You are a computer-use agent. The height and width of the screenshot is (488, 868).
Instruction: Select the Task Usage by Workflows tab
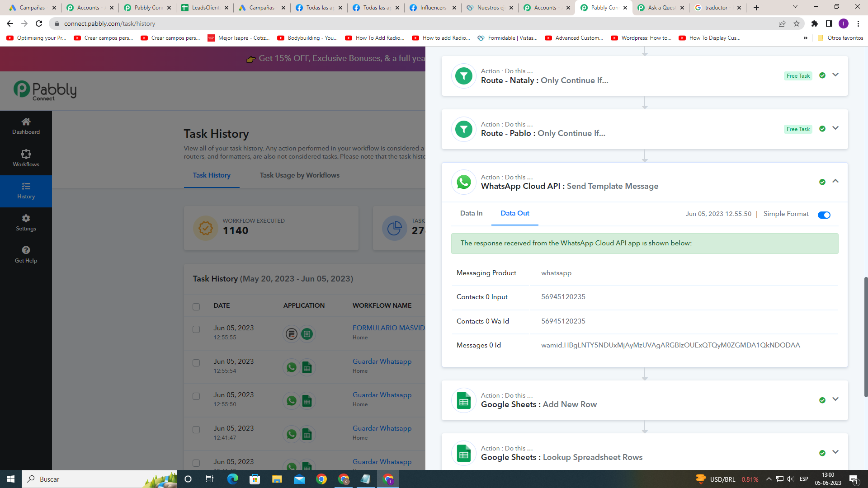pos(299,175)
